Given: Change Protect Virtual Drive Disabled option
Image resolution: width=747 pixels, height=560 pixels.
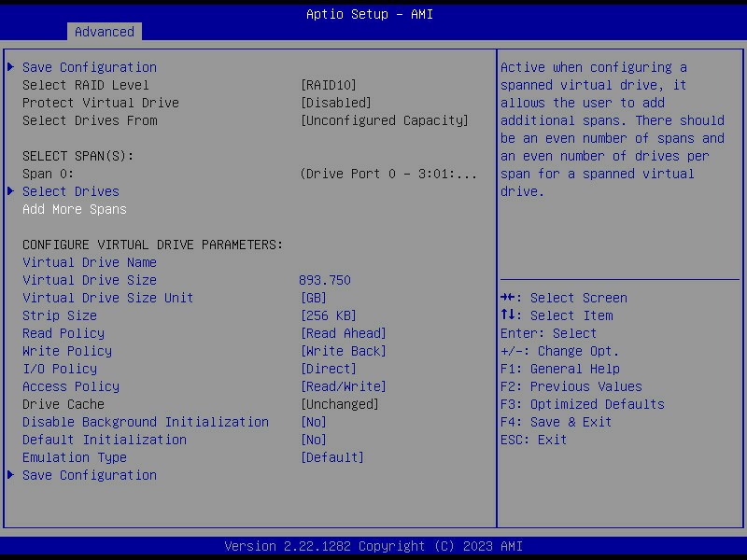Looking at the screenshot, I should tap(336, 103).
